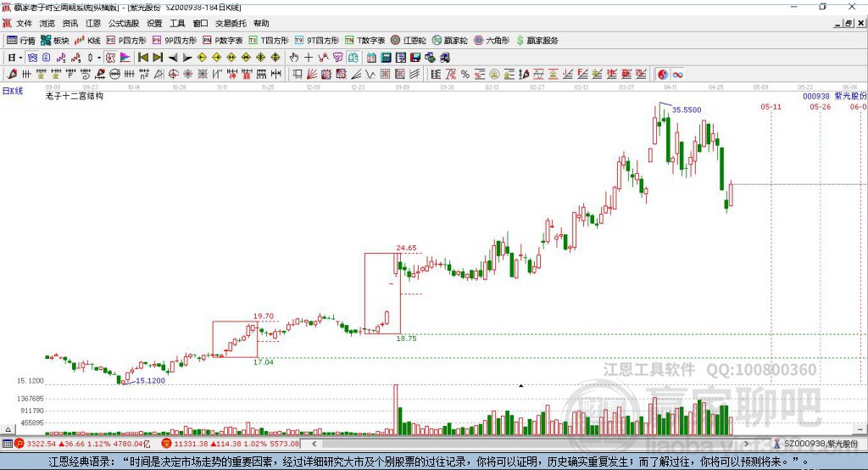Select the red target circle tool

coord(173,75)
